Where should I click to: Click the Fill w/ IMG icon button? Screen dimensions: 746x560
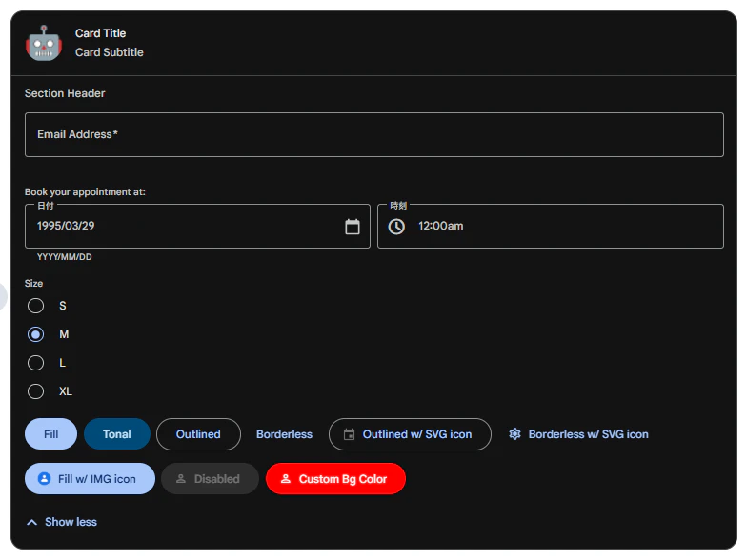tap(90, 479)
